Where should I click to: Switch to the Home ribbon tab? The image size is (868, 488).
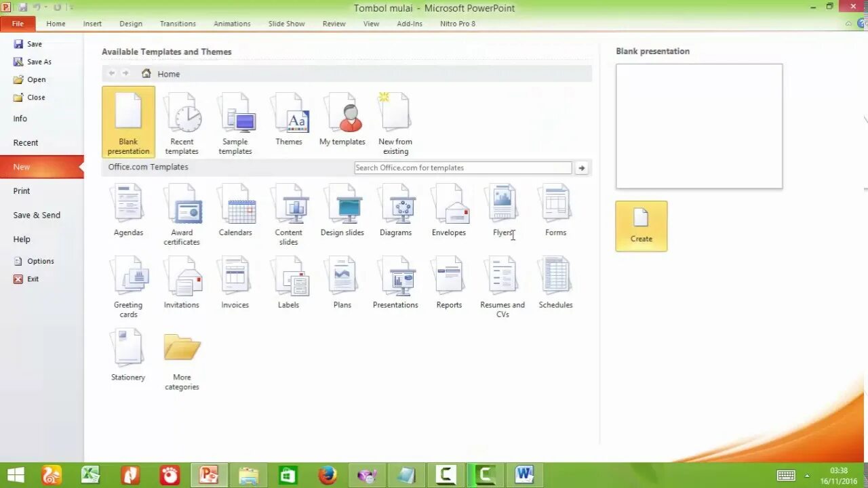coord(56,24)
